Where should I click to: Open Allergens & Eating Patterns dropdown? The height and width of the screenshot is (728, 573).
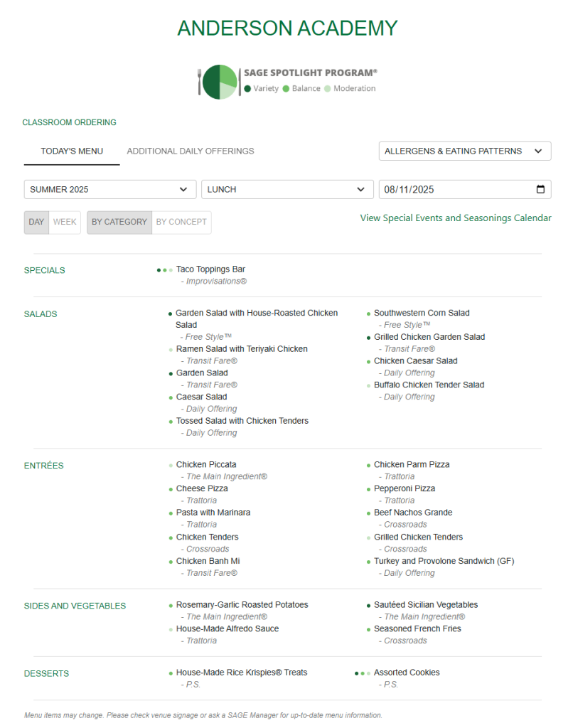(465, 151)
